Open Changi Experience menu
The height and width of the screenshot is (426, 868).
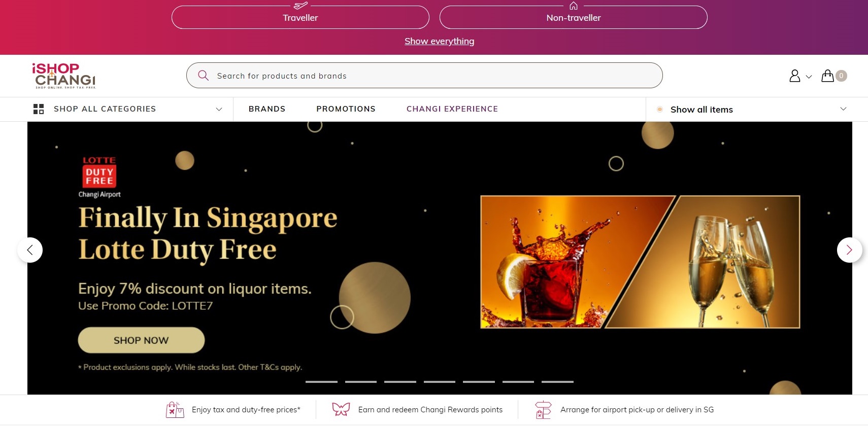[452, 109]
